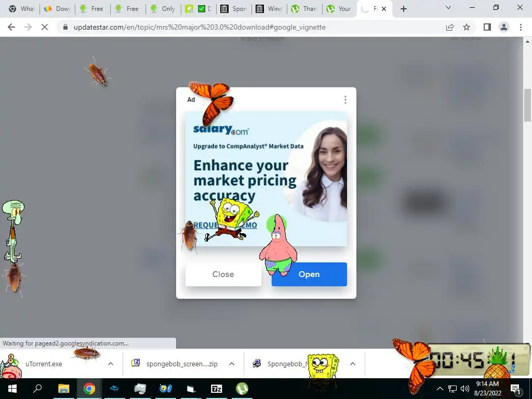Click the Chrome taskbar icon
This screenshot has width=532, height=399.
[x=89, y=389]
